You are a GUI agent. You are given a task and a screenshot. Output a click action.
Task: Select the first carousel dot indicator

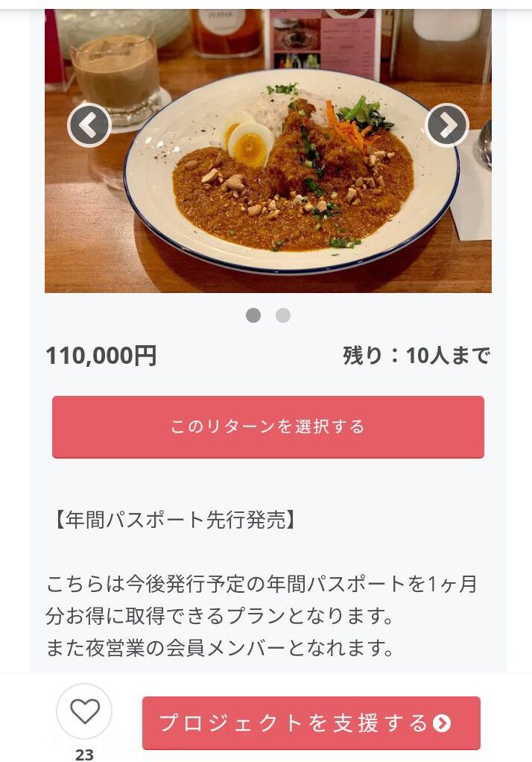pyautogui.click(x=253, y=315)
